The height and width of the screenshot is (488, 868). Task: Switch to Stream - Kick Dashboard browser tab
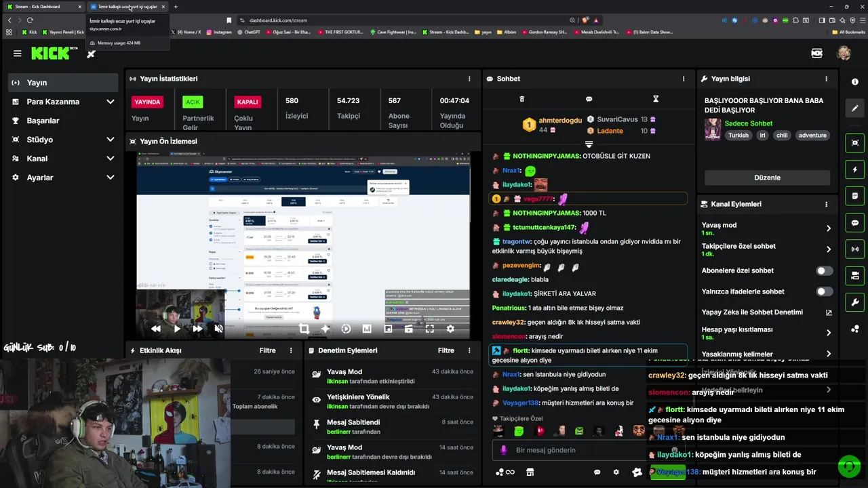click(43, 7)
